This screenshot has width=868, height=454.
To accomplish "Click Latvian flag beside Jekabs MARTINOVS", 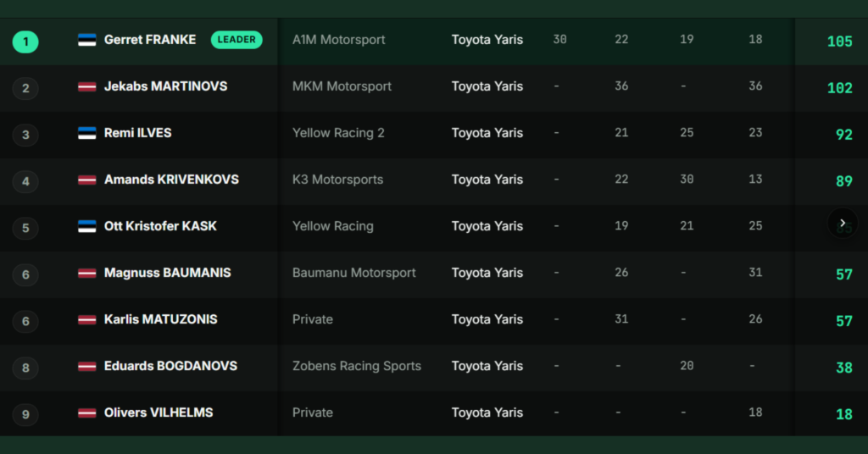I will tap(87, 86).
